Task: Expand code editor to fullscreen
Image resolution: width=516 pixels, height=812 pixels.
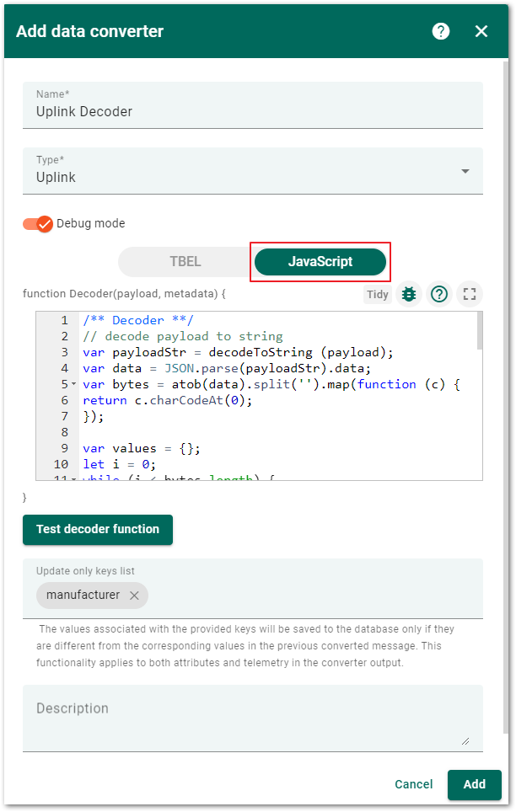Action: tap(470, 294)
